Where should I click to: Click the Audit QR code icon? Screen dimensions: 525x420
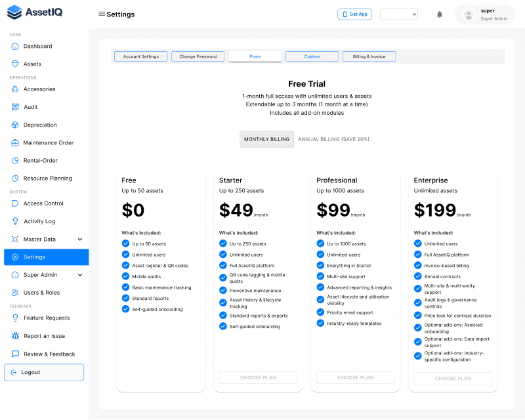pos(15,107)
